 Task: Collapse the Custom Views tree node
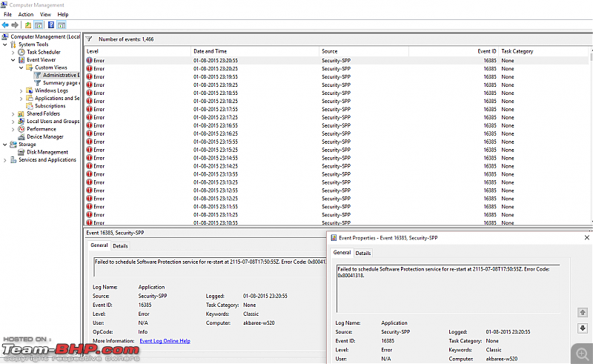(x=21, y=67)
